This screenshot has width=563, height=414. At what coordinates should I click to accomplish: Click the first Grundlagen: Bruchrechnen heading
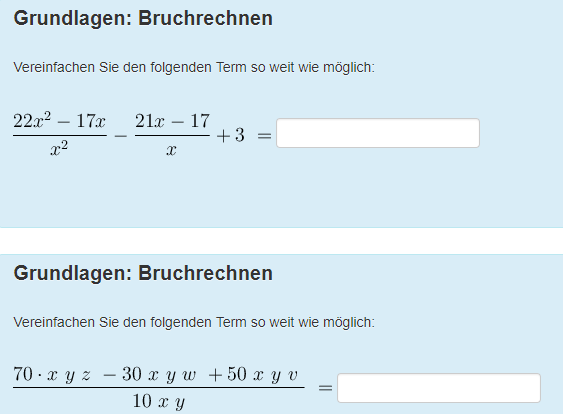click(143, 19)
